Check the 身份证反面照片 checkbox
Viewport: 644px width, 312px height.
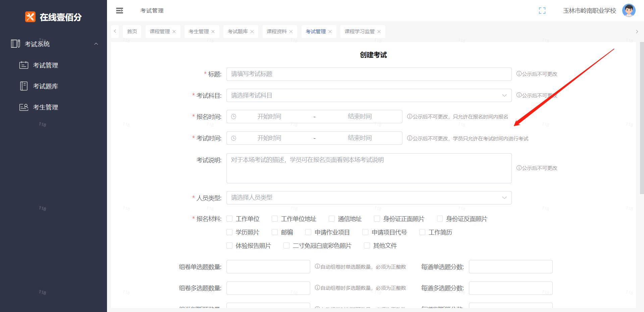[440, 219]
